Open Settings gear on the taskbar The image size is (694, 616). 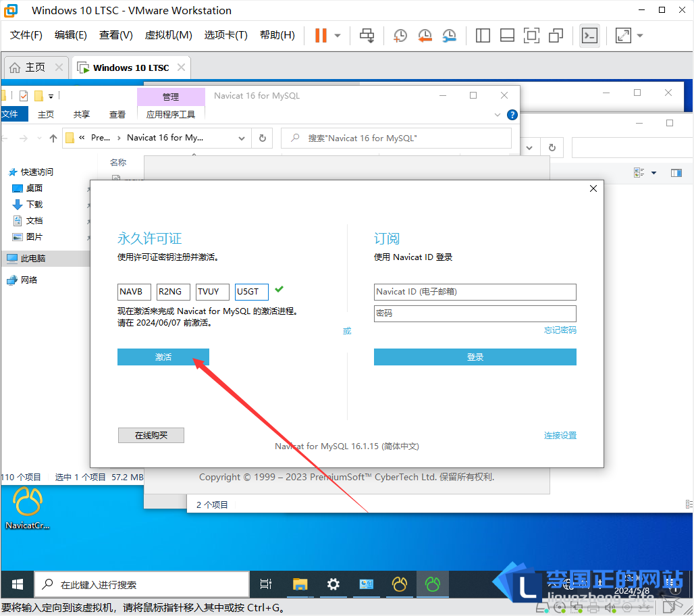point(333,584)
